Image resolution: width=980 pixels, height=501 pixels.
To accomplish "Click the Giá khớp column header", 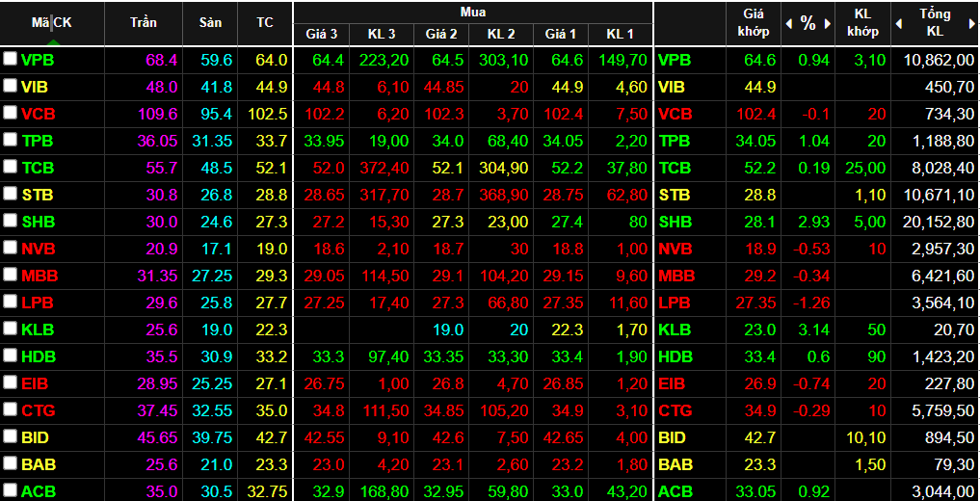I will click(753, 23).
